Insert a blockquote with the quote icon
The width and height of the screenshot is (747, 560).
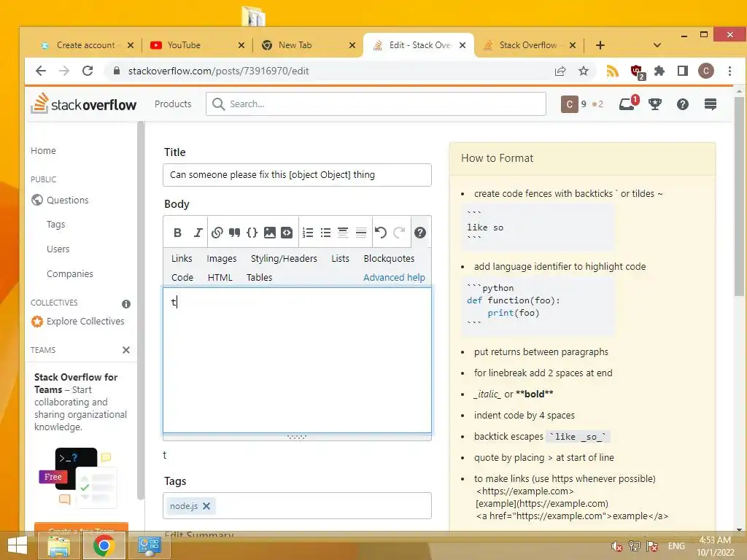tap(234, 233)
